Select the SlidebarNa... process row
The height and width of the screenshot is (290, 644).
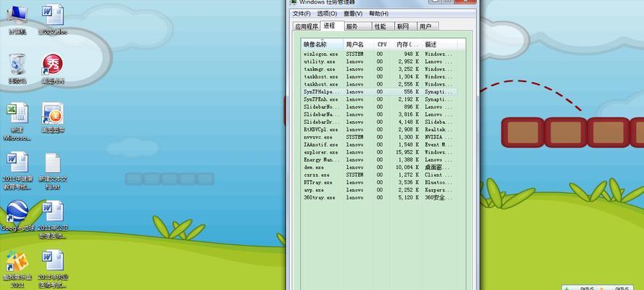click(x=379, y=115)
